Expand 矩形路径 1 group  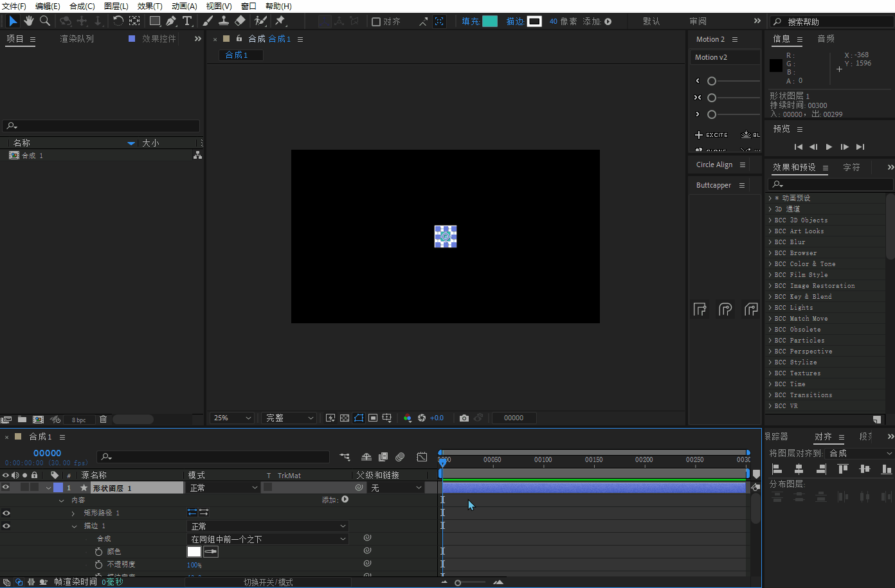[73, 513]
